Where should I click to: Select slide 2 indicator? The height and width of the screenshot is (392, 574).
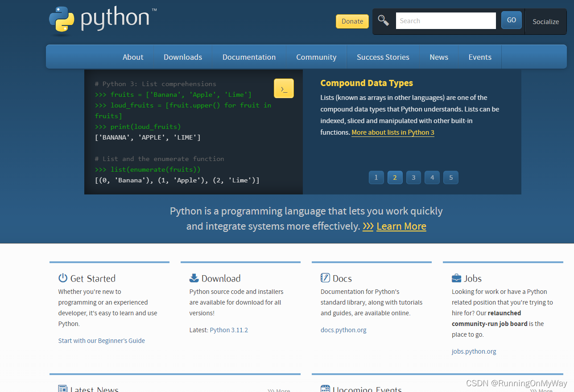coord(395,177)
